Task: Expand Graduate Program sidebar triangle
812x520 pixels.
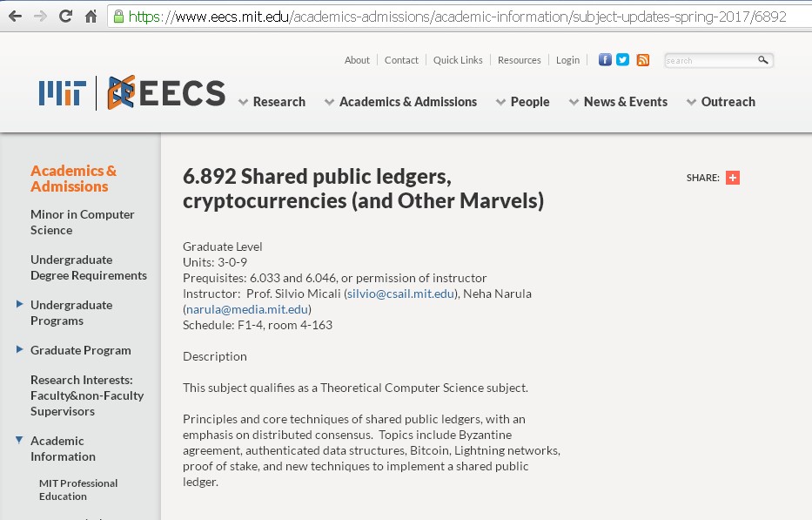Action: [20, 349]
